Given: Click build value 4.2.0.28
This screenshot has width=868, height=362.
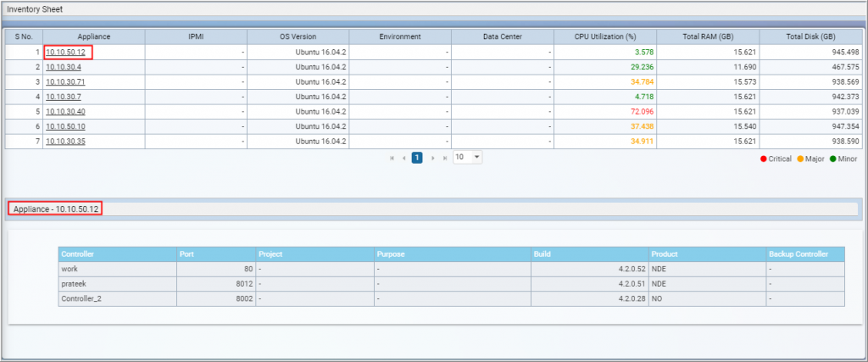Looking at the screenshot, I should click(632, 299).
